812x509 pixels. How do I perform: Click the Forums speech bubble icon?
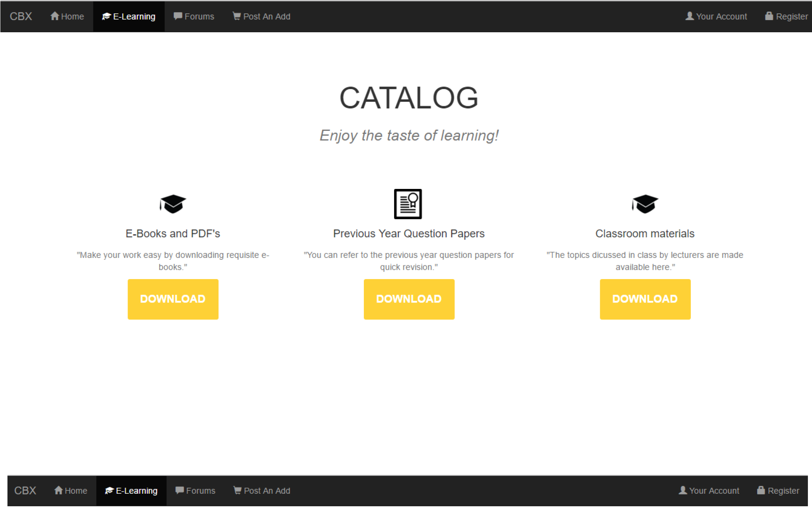click(x=178, y=16)
